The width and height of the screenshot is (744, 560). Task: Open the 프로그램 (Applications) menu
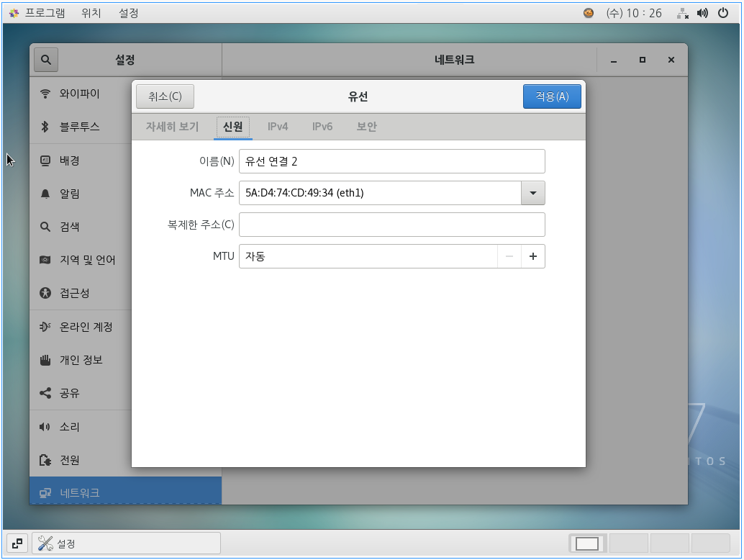37,13
